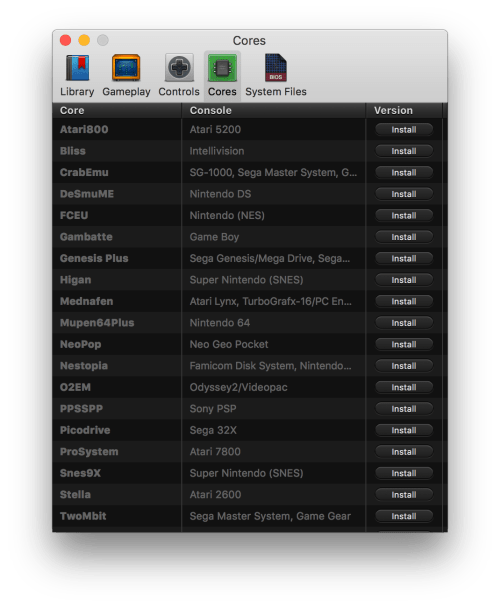Sort by the Console column header
Image resolution: width=500 pixels, height=607 pixels.
click(273, 111)
